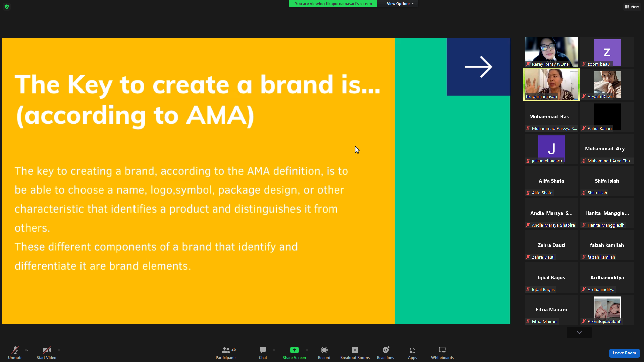Click the arrow on the blue slide square
644x362 pixels.
[478, 67]
